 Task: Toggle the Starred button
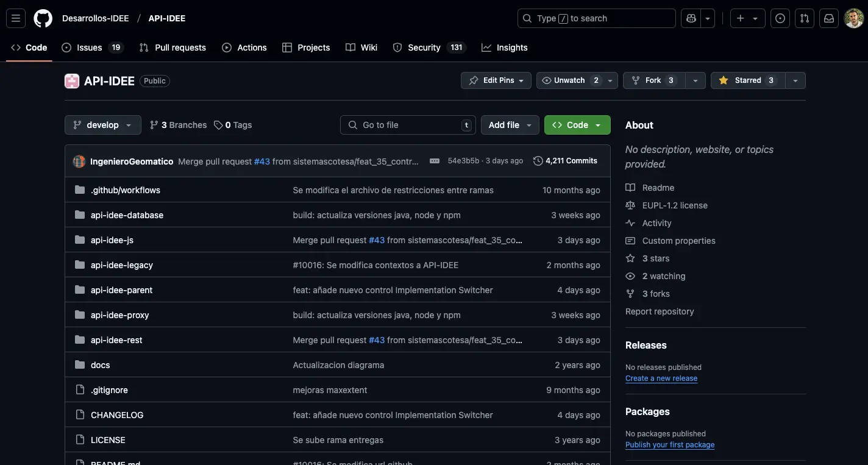pyautogui.click(x=748, y=80)
